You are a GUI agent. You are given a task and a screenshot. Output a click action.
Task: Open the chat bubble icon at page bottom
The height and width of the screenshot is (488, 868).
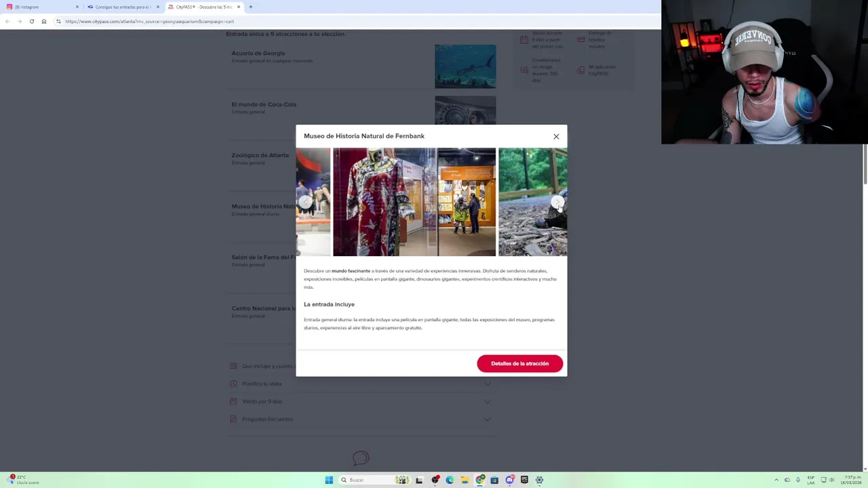(361, 459)
